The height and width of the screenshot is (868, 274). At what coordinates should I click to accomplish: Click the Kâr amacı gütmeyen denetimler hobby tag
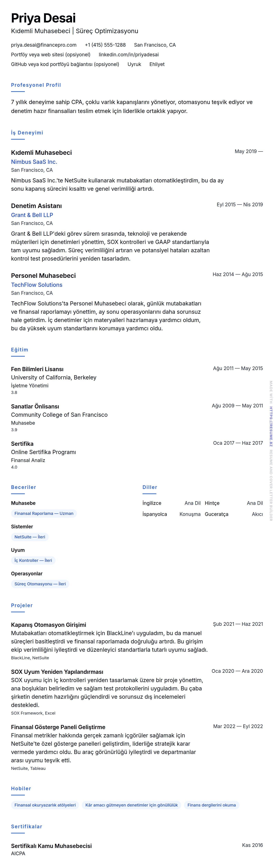(131, 805)
